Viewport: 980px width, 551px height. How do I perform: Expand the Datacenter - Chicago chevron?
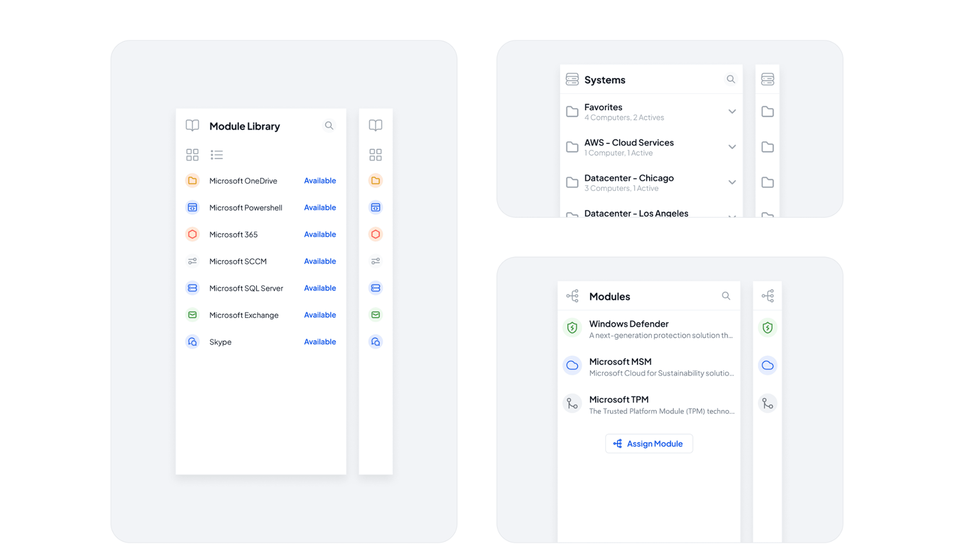click(732, 182)
